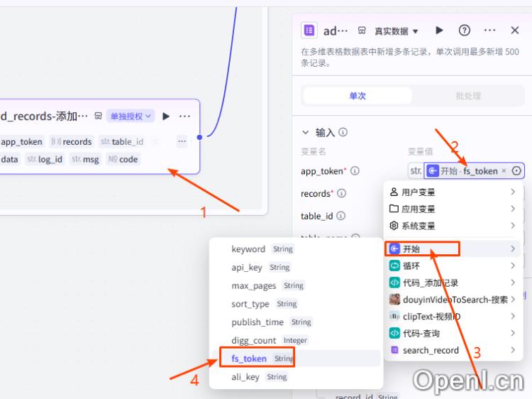This screenshot has width=532, height=399.
Task: Remove the 开始 fs_token variable reference
Action: 504,171
